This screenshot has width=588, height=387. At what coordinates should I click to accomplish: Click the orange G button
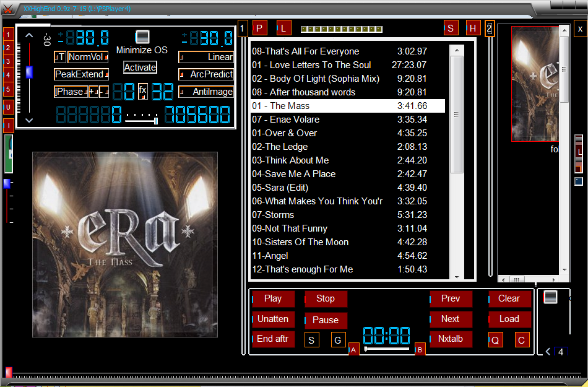(338, 340)
